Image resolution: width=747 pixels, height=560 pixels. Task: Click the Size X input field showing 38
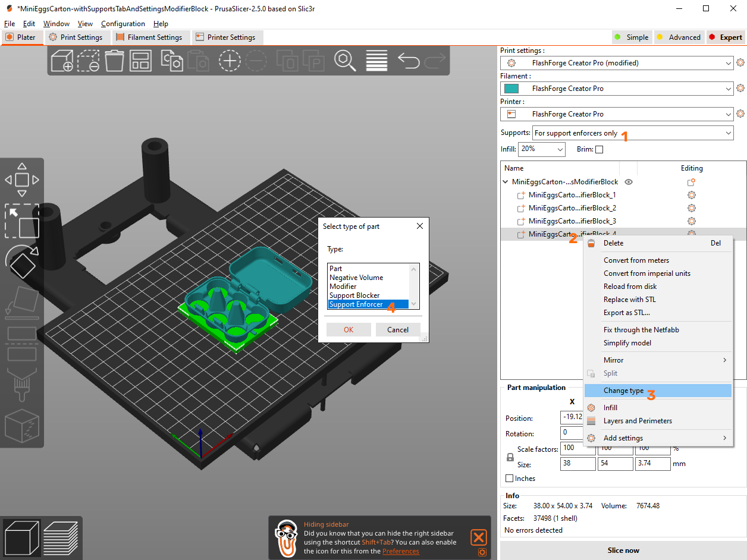click(x=577, y=464)
